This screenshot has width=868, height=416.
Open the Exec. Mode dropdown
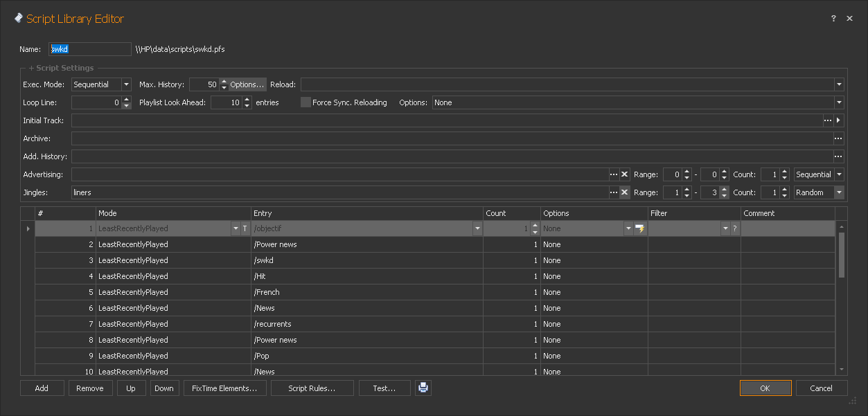(x=126, y=84)
